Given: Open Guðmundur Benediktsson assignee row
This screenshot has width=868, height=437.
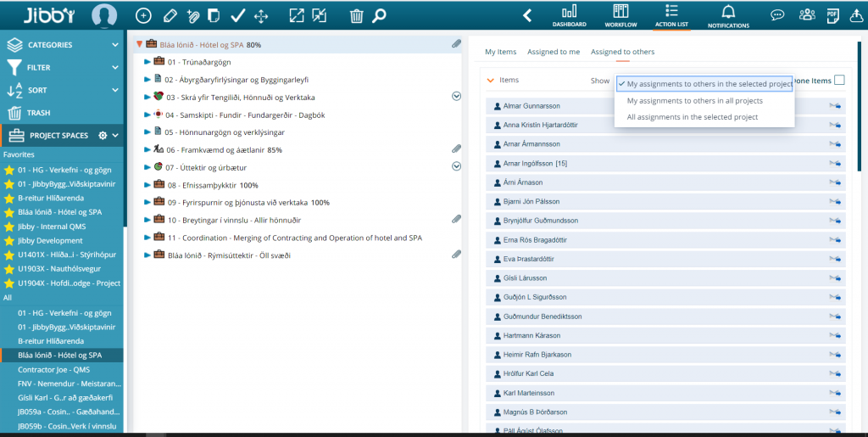Looking at the screenshot, I should (x=665, y=317).
